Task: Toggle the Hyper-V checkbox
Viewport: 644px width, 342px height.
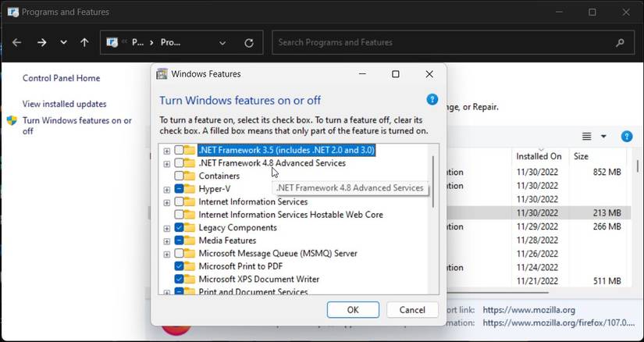Action: click(x=180, y=189)
